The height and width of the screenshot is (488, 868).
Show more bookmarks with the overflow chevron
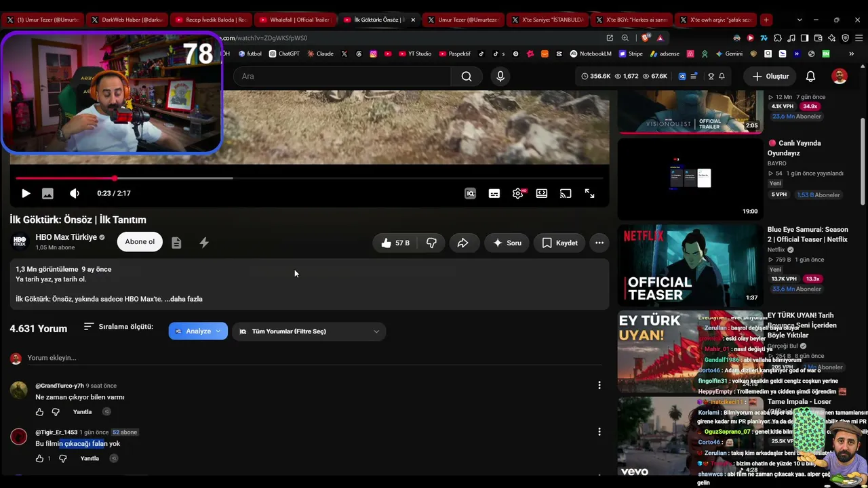pyautogui.click(x=851, y=54)
